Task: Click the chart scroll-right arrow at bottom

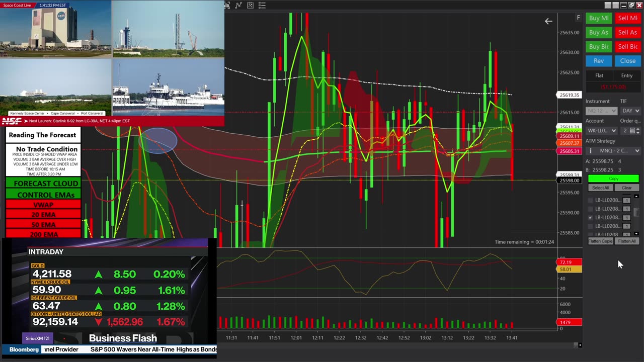Action: (580, 345)
